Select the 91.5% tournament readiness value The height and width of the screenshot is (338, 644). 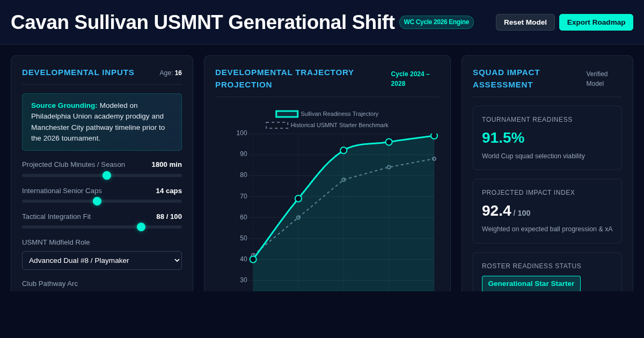[503, 138]
